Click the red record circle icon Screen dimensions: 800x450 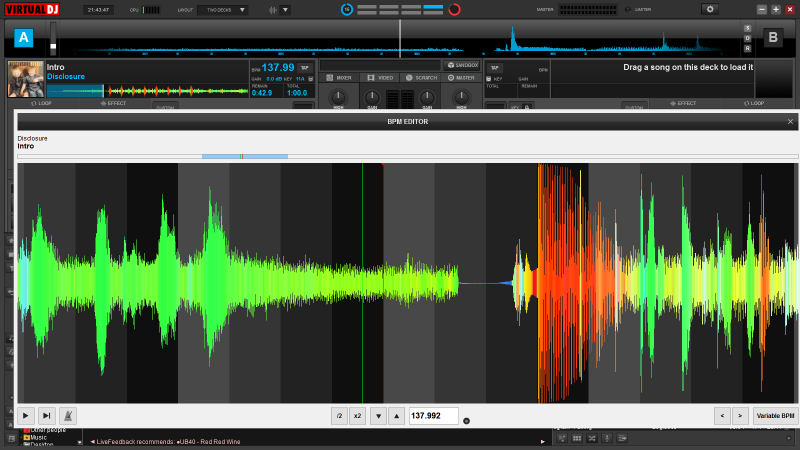point(454,9)
